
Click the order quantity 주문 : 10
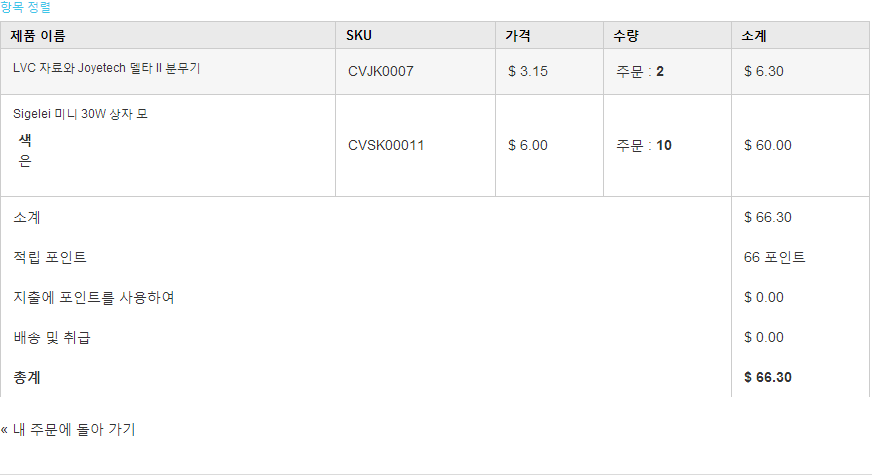[x=644, y=145]
